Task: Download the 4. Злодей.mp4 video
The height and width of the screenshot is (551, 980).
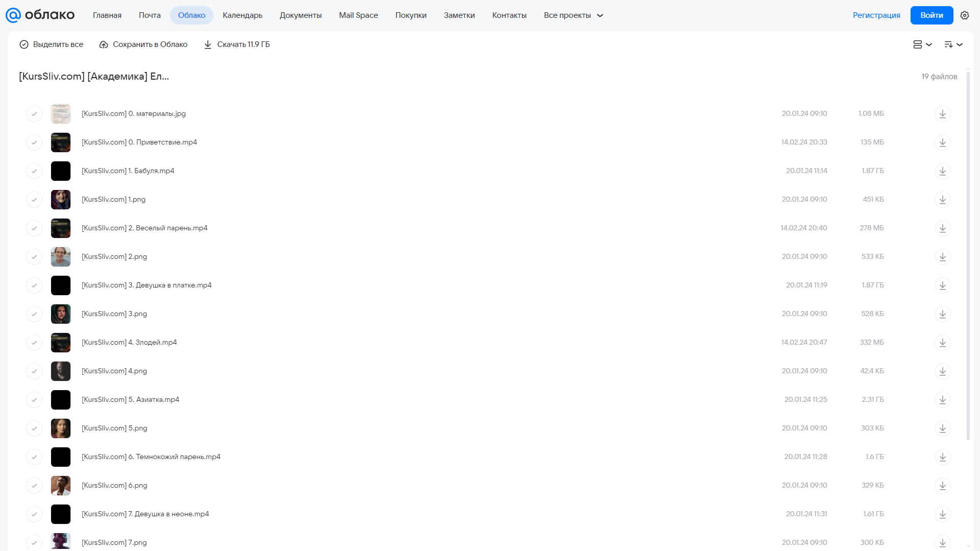Action: pos(943,343)
